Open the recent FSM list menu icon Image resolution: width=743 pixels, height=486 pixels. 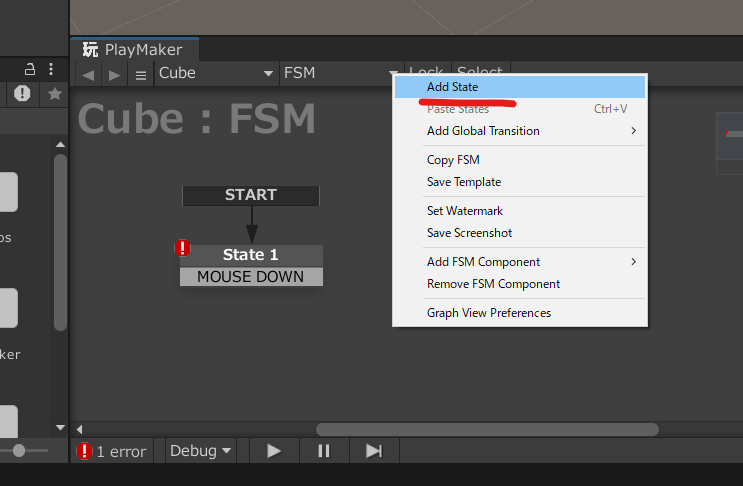point(141,75)
